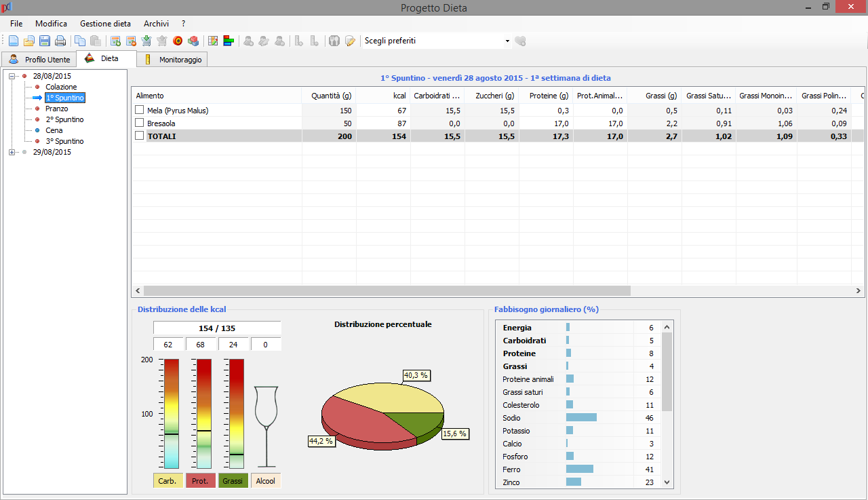The height and width of the screenshot is (500, 868).
Task: Open the Gestione dieta menu
Action: tap(105, 24)
